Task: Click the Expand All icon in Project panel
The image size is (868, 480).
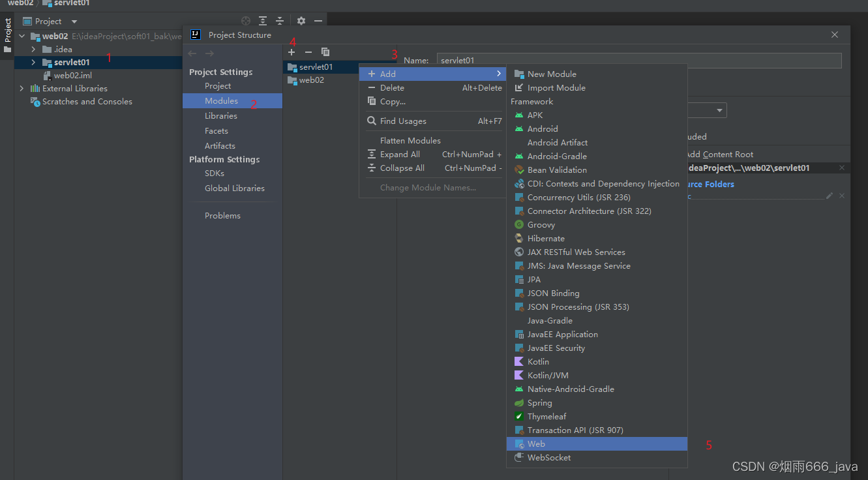Action: tap(263, 21)
